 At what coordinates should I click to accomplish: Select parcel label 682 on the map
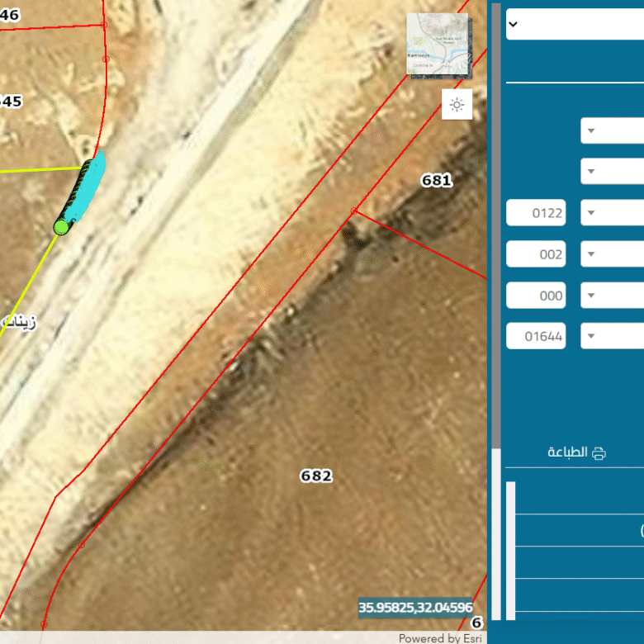click(x=315, y=476)
